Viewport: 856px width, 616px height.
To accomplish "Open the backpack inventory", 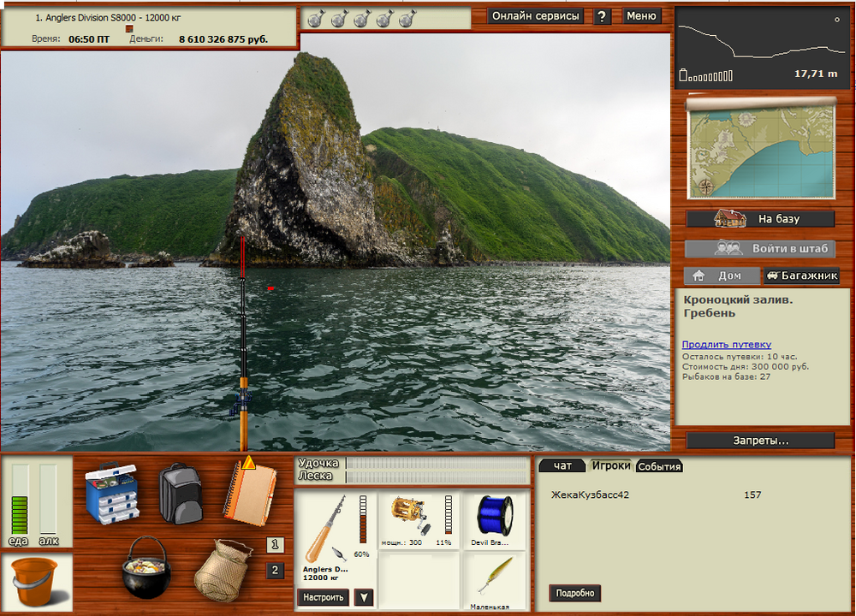I will pos(181,493).
